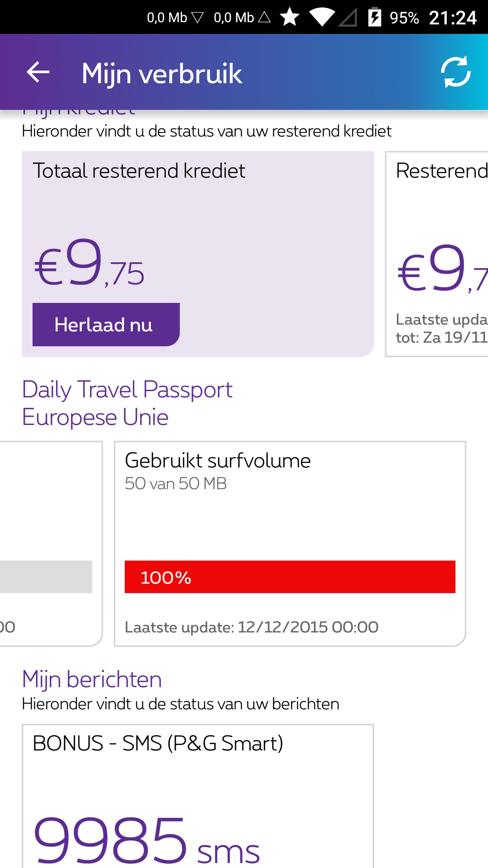Refresh usage with the sync icon
Image resolution: width=488 pixels, height=868 pixels.
pyautogui.click(x=455, y=72)
